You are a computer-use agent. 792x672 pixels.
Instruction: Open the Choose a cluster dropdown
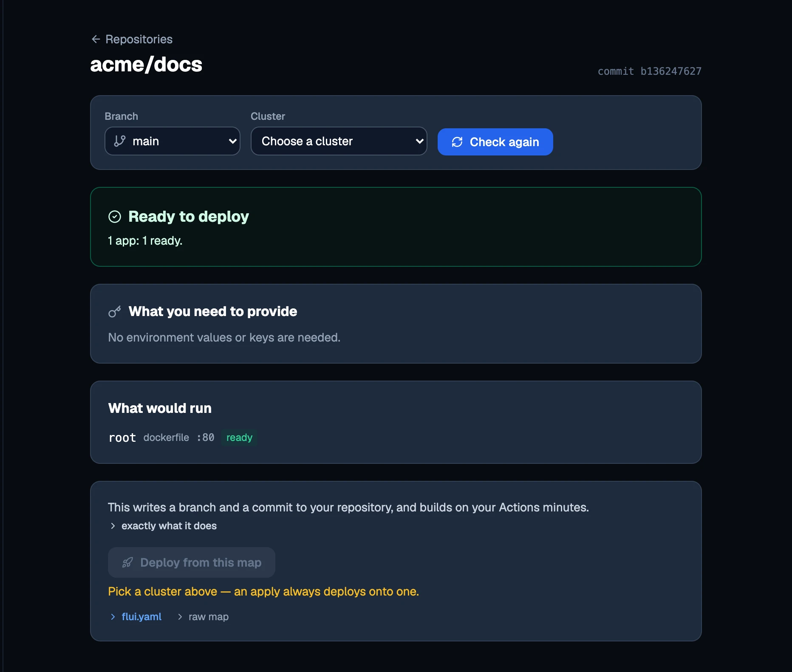click(x=339, y=141)
